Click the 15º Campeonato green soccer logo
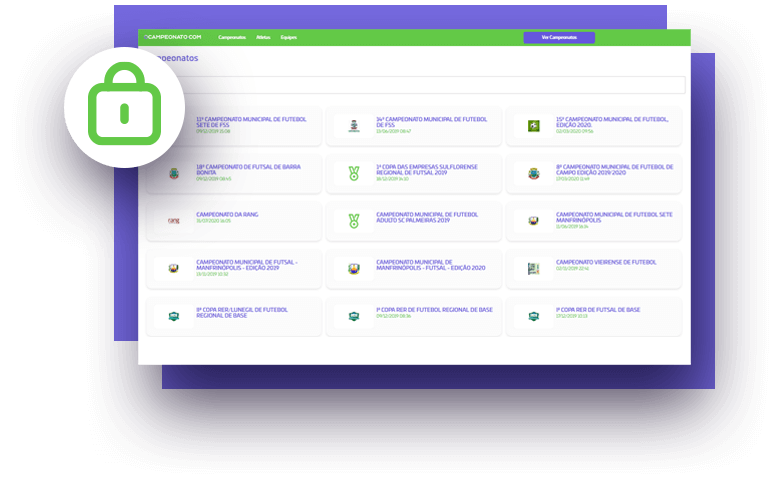Screen dimensions: 777x482 tap(533, 125)
